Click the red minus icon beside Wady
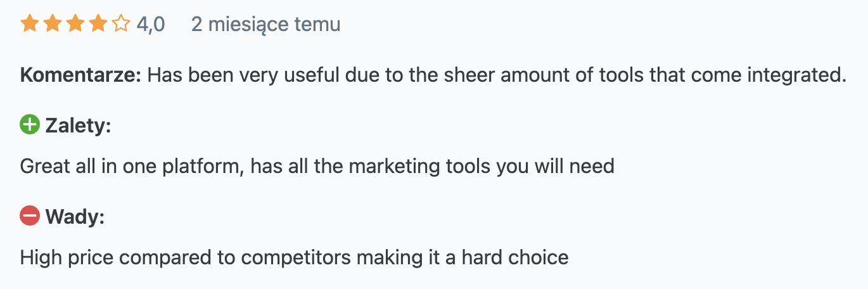 coord(30,217)
